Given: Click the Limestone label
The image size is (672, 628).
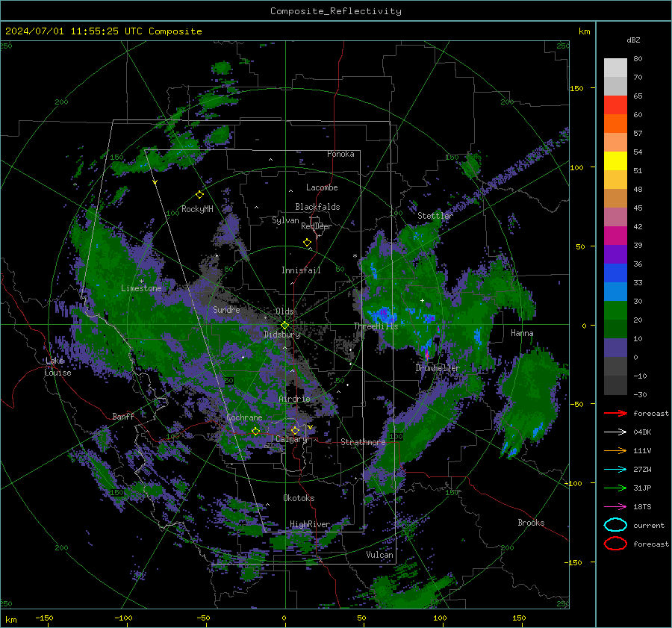Looking at the screenshot, I should 141,288.
